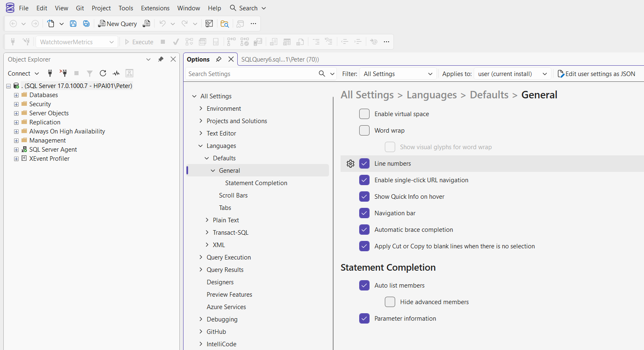Click the gear icon beside Line numbers
The width and height of the screenshot is (644, 350).
pos(351,164)
